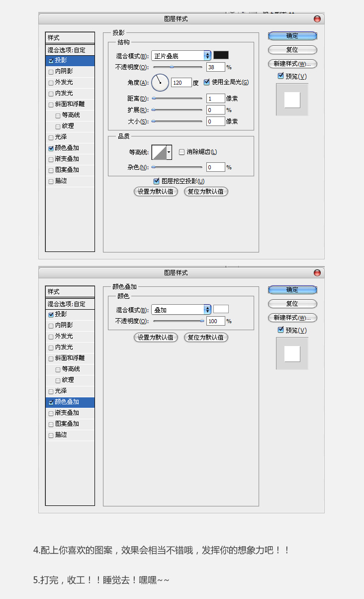Click 确定 in the 颜色叠加 settings dialog

[x=292, y=290]
